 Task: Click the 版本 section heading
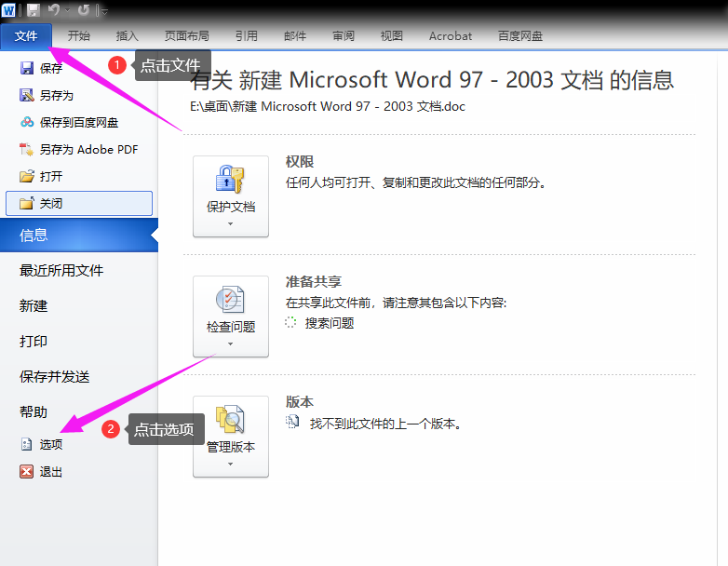pos(300,401)
